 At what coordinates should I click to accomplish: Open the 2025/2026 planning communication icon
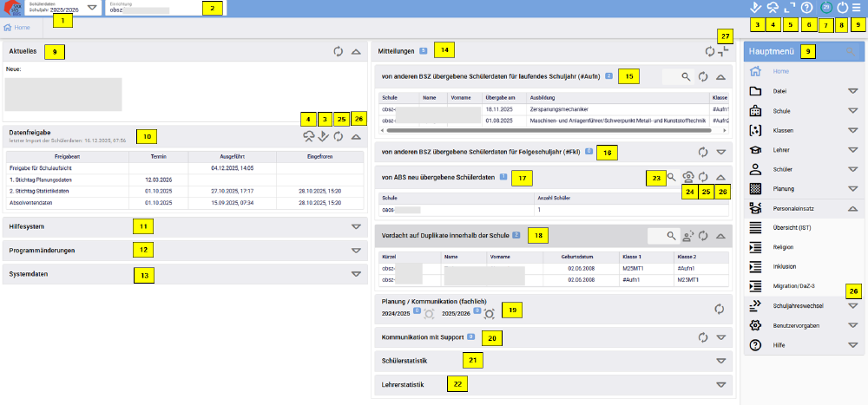click(490, 313)
